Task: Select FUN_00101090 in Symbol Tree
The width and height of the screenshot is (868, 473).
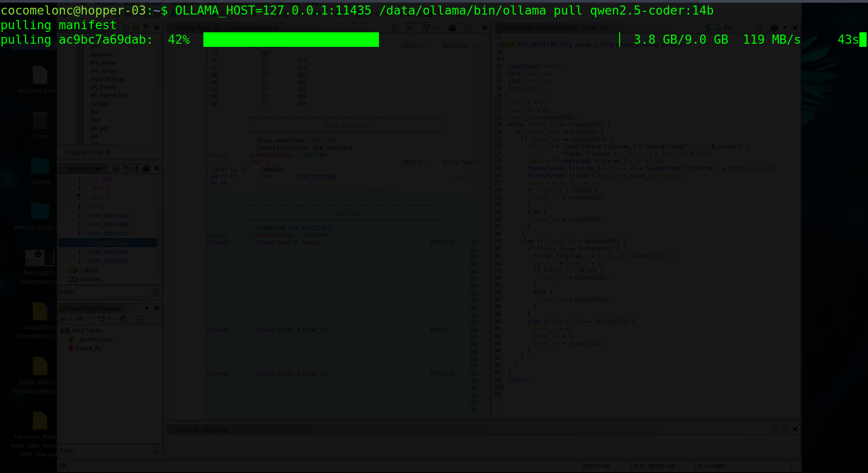Action: 109,225
